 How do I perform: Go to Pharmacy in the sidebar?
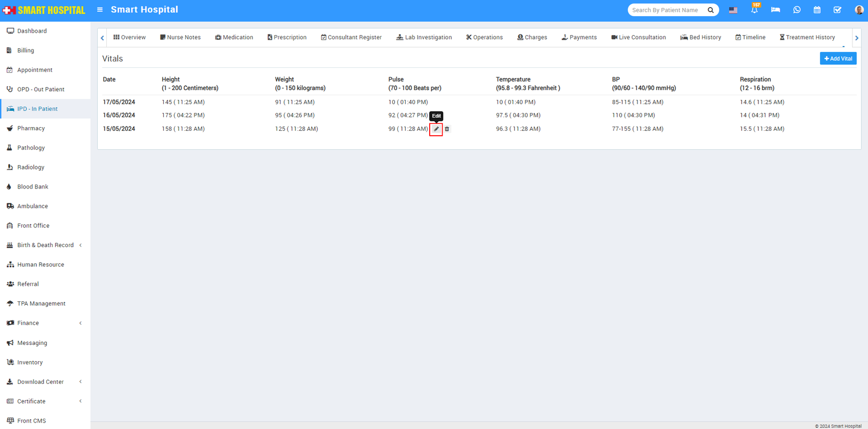tap(31, 129)
